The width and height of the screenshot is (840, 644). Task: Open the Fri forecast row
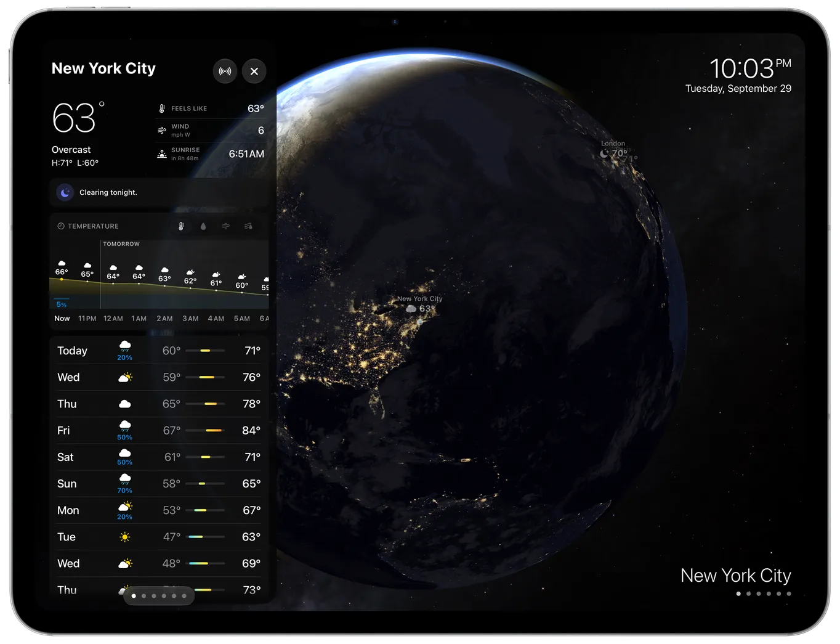click(159, 431)
